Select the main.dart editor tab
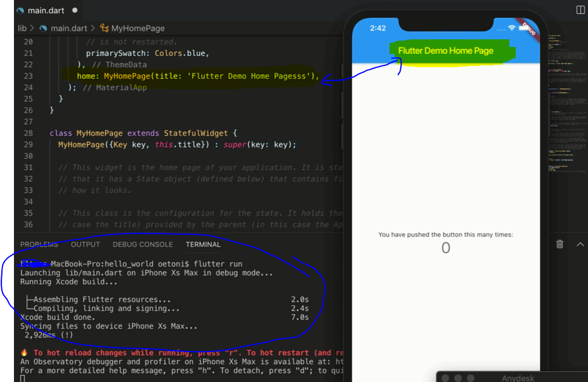This screenshot has height=382, width=588. coord(47,11)
